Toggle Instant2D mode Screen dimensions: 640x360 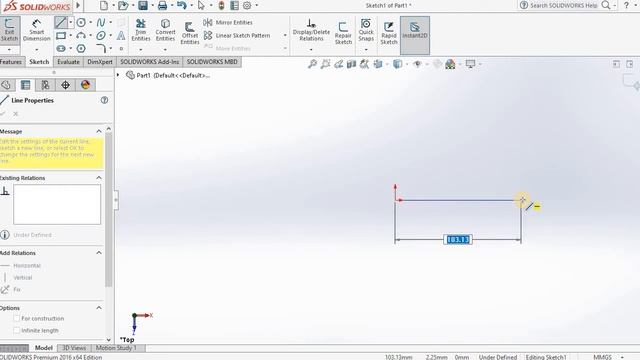tap(415, 35)
